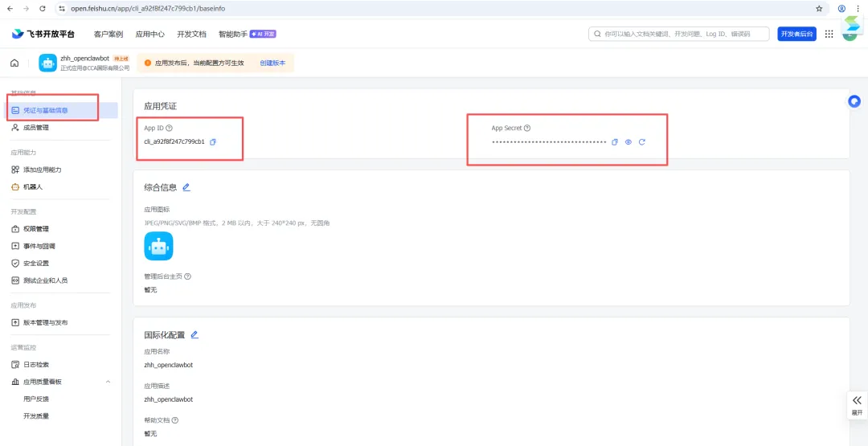Viewport: 868px width, 446px height.
Task: Click the masked App Secret dots
Action: tap(549, 142)
